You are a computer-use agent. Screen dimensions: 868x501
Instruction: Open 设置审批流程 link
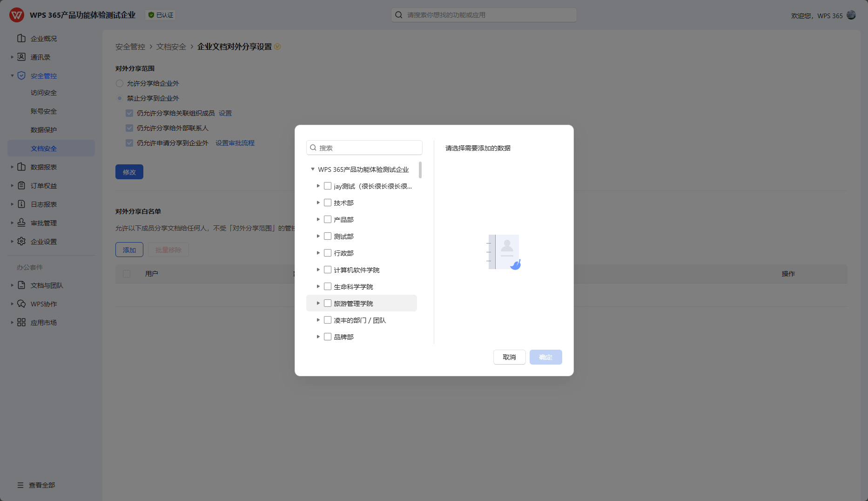point(235,143)
